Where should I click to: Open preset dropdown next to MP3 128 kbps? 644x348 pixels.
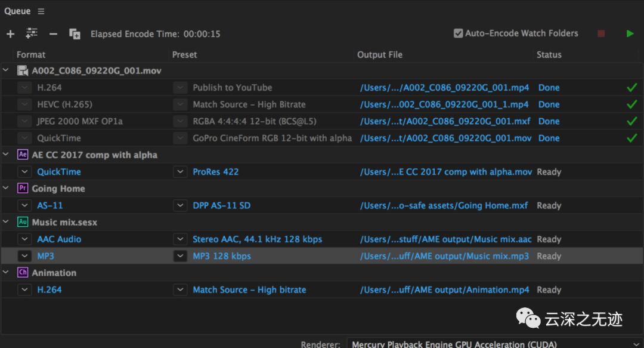(180, 256)
